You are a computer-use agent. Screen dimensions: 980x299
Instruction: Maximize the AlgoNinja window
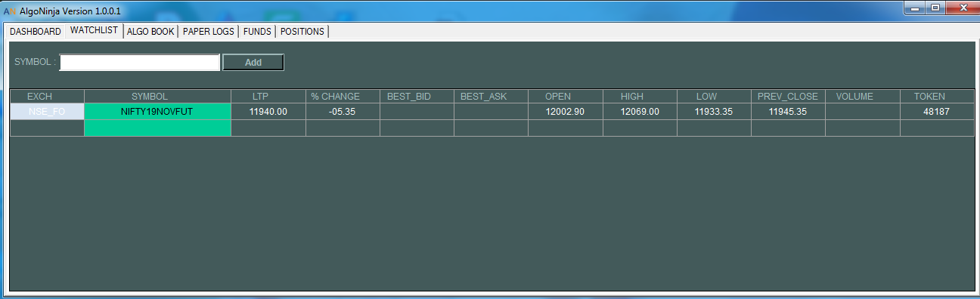(x=935, y=8)
